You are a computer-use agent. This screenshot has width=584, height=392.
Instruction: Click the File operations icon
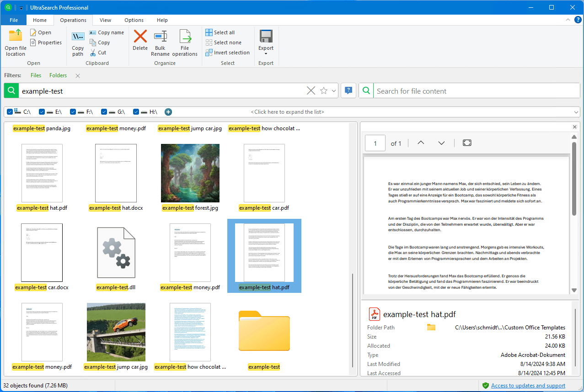pyautogui.click(x=185, y=37)
